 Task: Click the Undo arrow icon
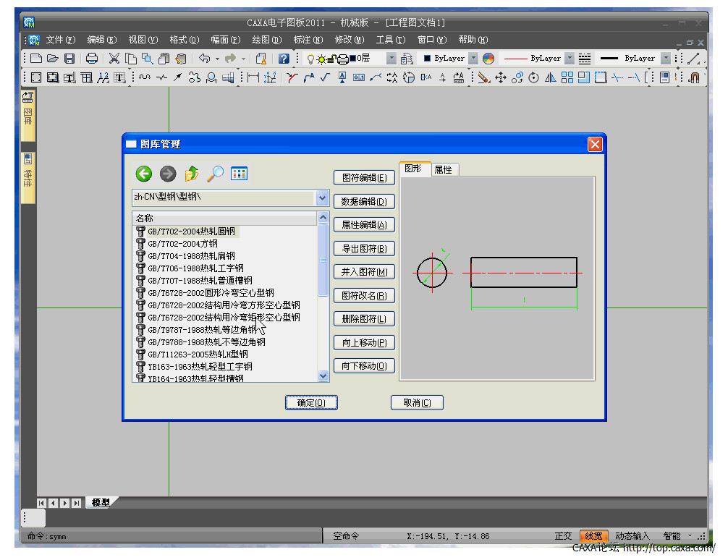click(204, 59)
